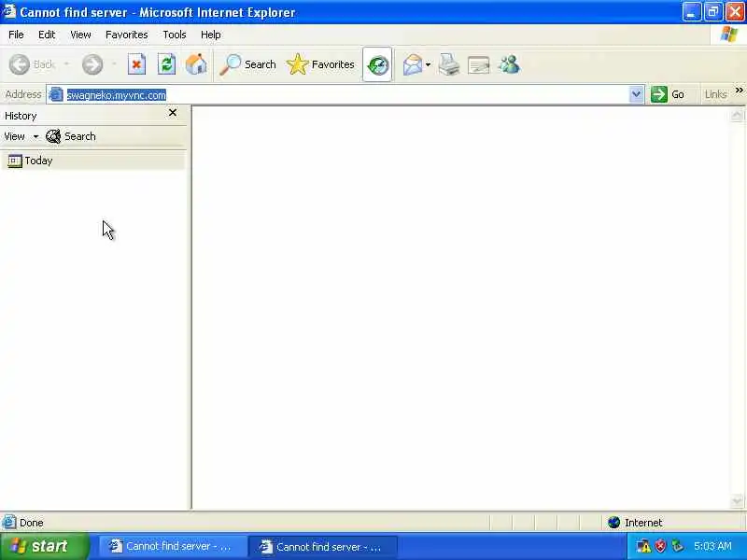
Task: Open the Help menu
Action: (211, 35)
